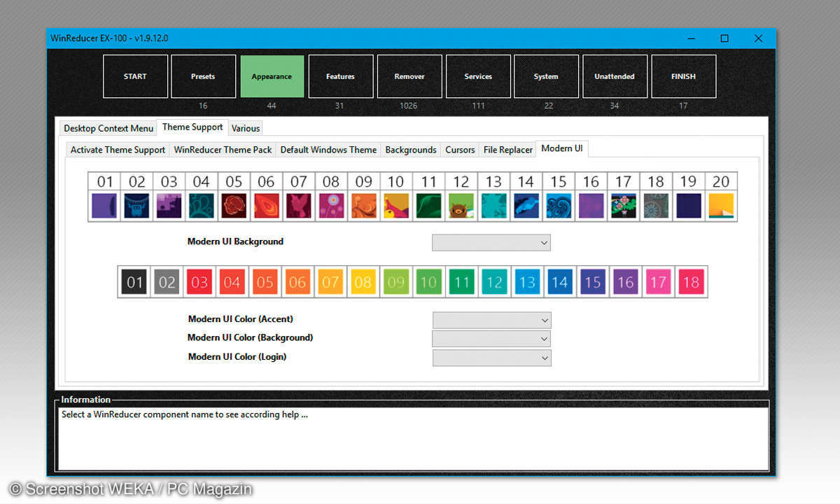Choose background thumbnail 04

pyautogui.click(x=202, y=206)
